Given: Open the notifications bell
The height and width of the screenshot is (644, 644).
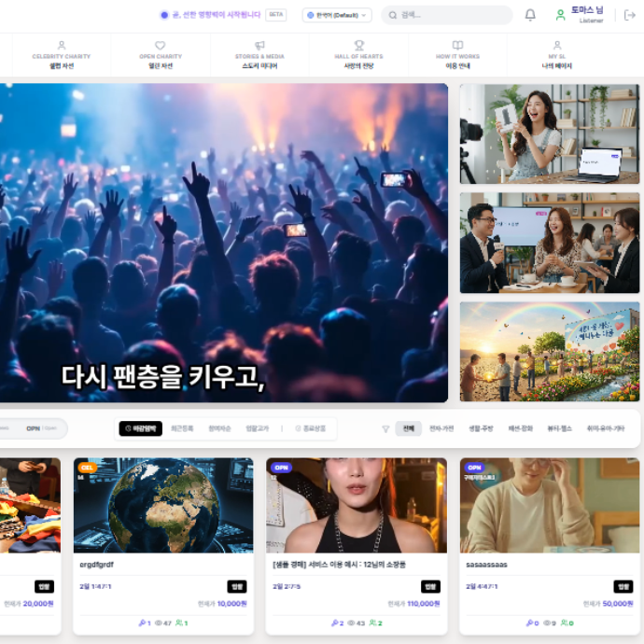Looking at the screenshot, I should pyautogui.click(x=530, y=15).
